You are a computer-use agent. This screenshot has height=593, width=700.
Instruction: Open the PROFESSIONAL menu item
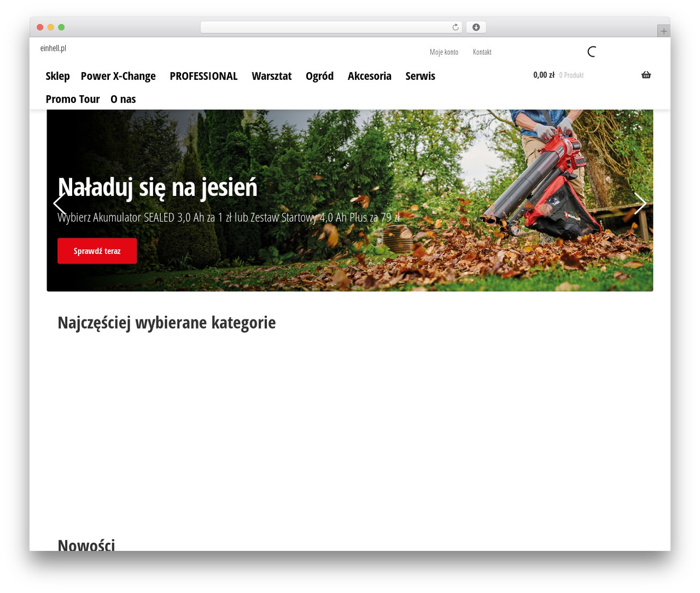[203, 76]
